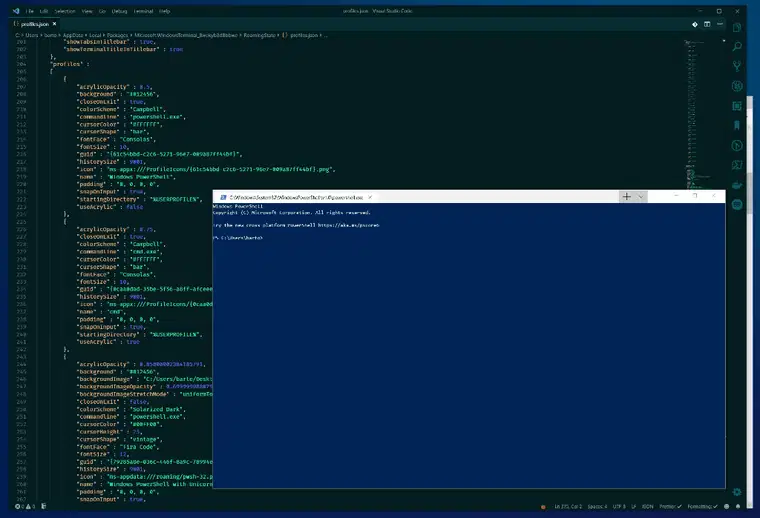Open the Extensions view in the activity bar
The height and width of the screenshot is (518, 760).
[737, 106]
